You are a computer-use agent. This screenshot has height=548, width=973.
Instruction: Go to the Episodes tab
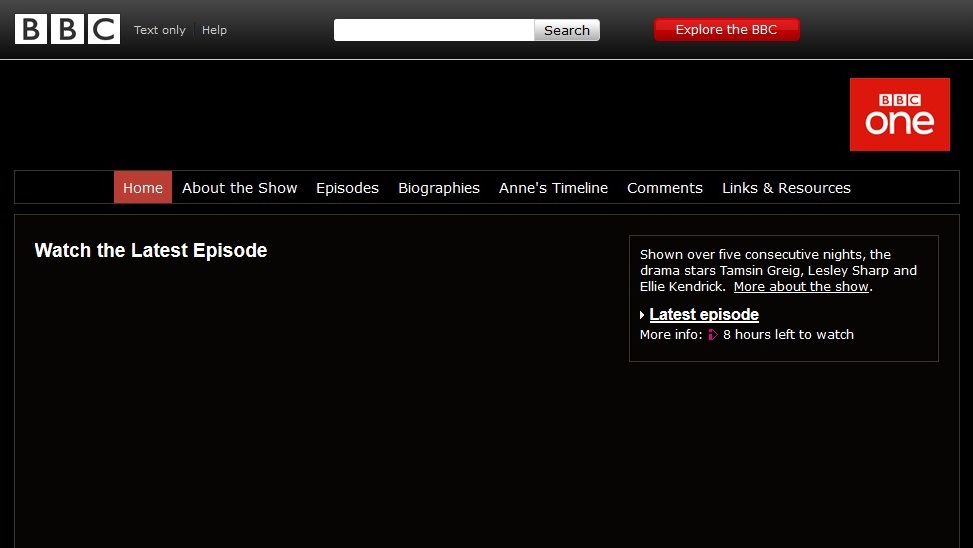point(348,188)
